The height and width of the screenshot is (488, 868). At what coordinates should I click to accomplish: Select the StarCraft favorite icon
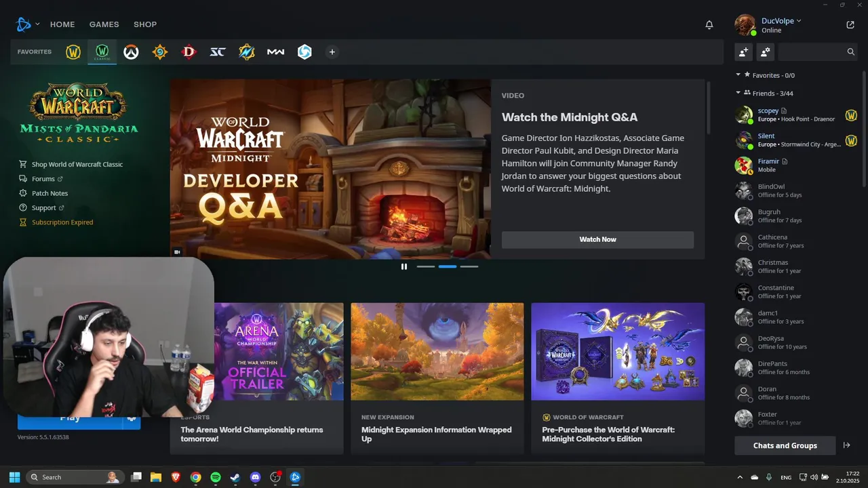[218, 52]
